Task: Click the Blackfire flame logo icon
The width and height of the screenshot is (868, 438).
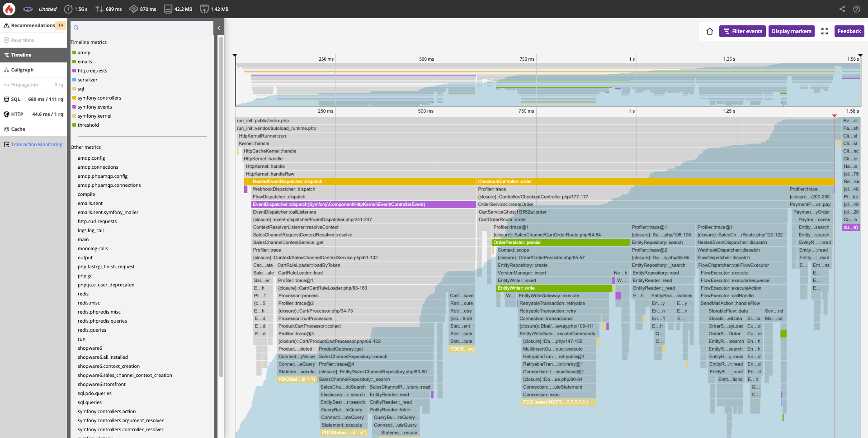Action: pos(9,9)
